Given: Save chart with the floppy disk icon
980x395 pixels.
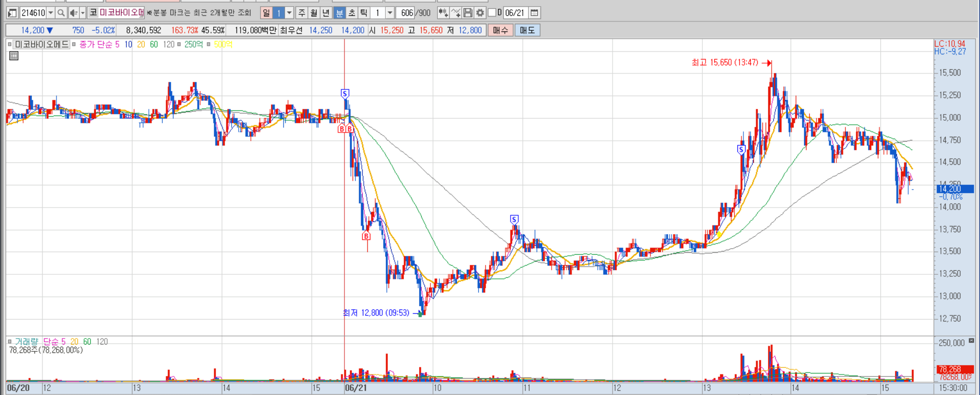Looking at the screenshot, I should point(468,13).
